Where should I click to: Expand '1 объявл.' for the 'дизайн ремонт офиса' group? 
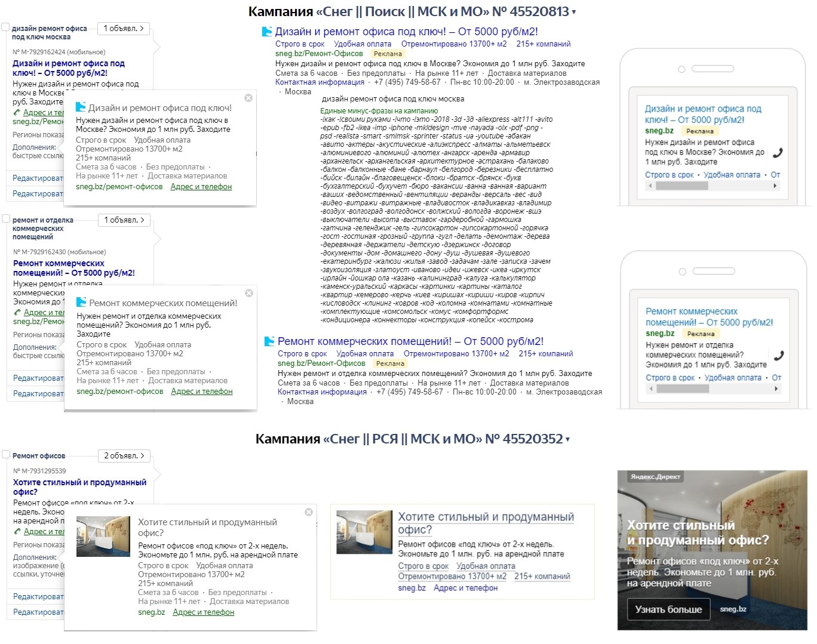click(124, 29)
